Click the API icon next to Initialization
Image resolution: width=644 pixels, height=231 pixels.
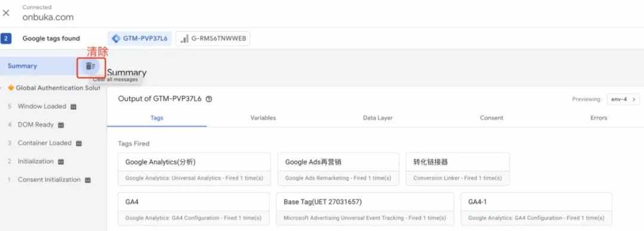[61, 162]
